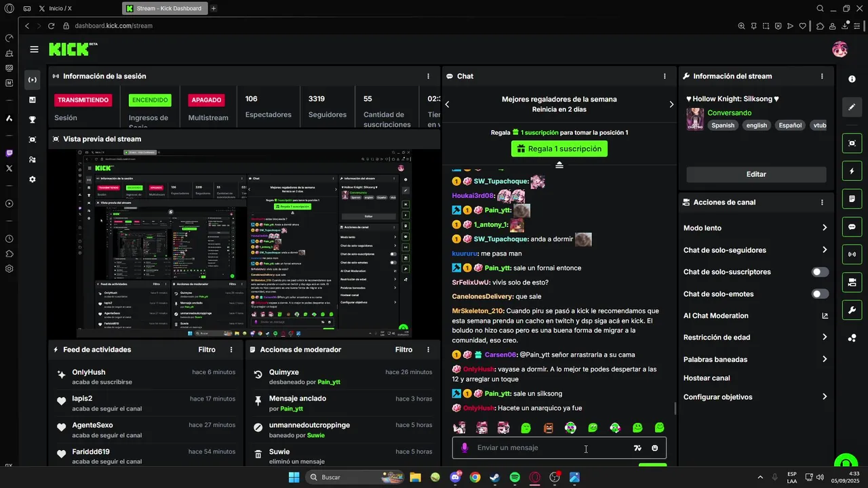Open the three-dot menu of Acciones de canal

(822, 203)
